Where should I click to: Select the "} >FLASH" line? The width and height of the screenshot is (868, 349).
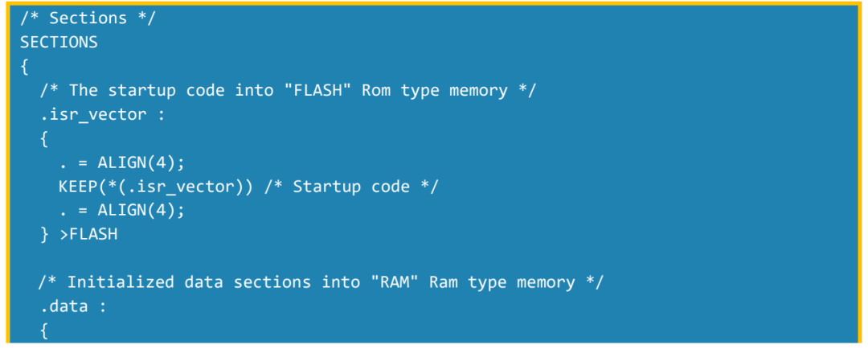pos(79,235)
